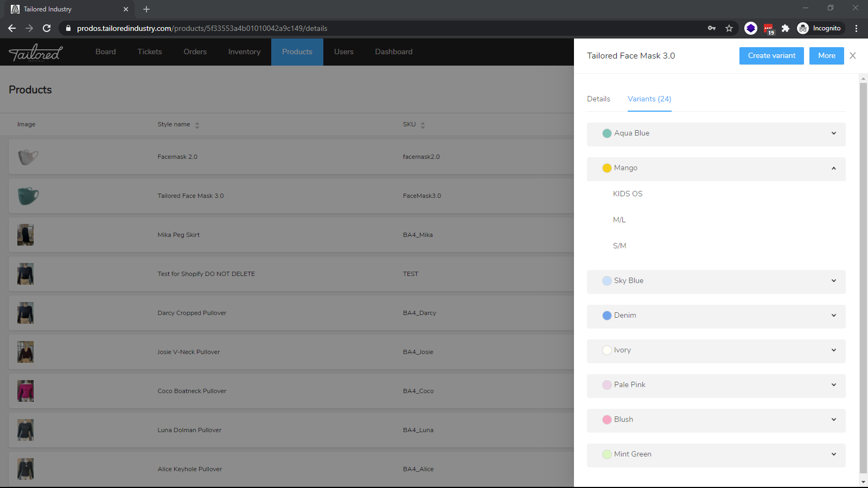Reload the current page
The image size is (868, 488).
[x=47, y=28]
